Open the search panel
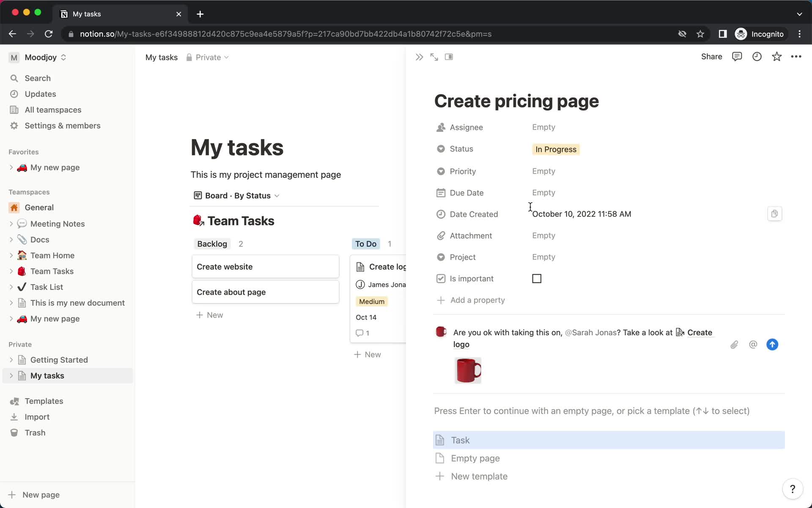Screen dimensions: 812x508 click(x=37, y=78)
